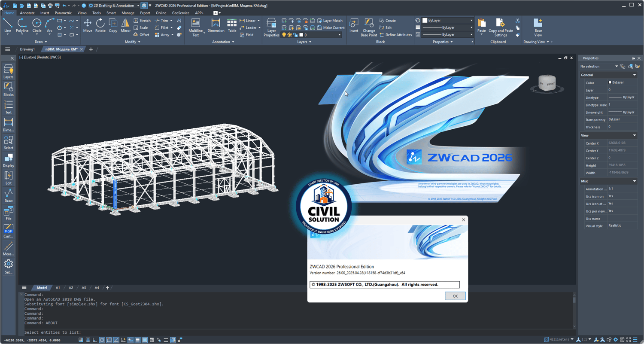Open the Annotate ribbon tab
This screenshot has width=644, height=344.
[x=27, y=13]
